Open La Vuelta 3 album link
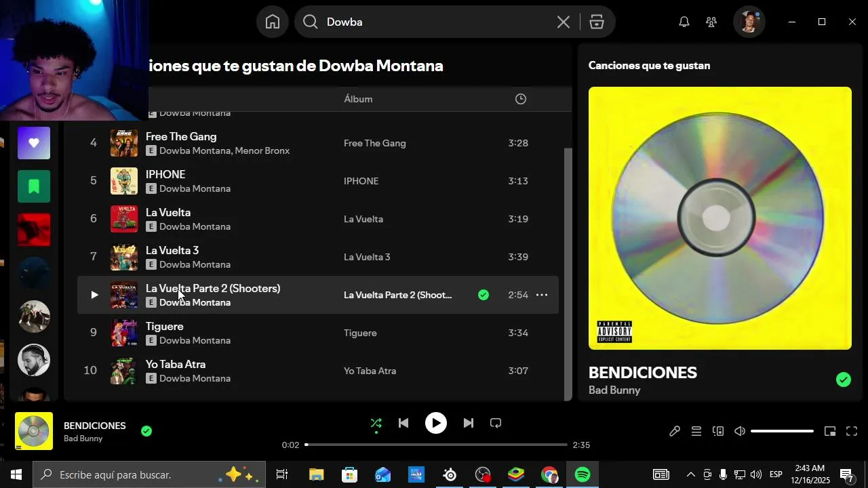Image resolution: width=868 pixels, height=488 pixels. pyautogui.click(x=367, y=257)
